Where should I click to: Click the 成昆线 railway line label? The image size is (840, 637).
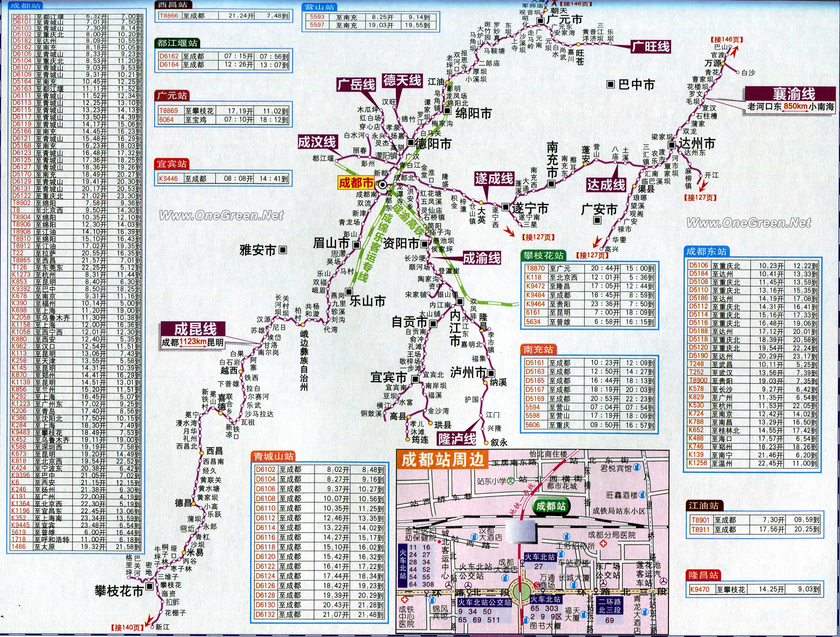tap(195, 329)
